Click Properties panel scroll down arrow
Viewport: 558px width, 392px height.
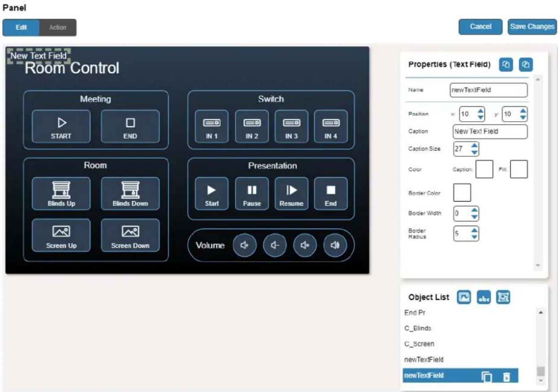(539, 265)
